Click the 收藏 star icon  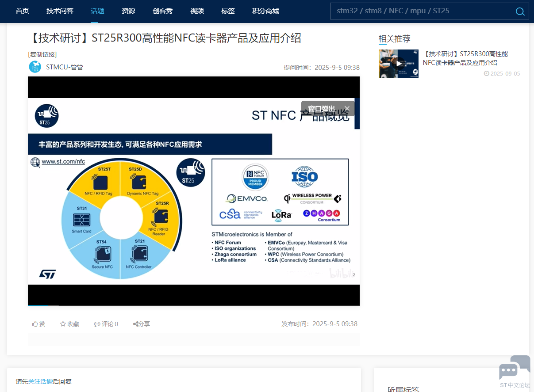click(63, 324)
